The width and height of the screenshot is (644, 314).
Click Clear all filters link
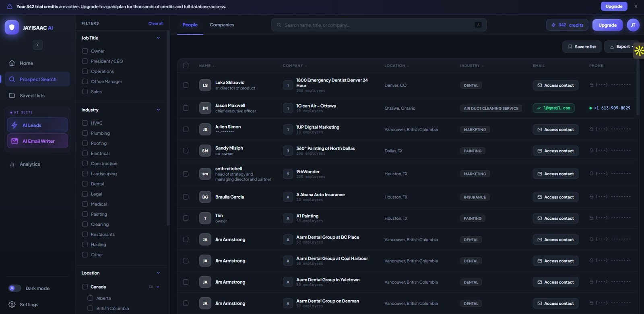click(156, 23)
